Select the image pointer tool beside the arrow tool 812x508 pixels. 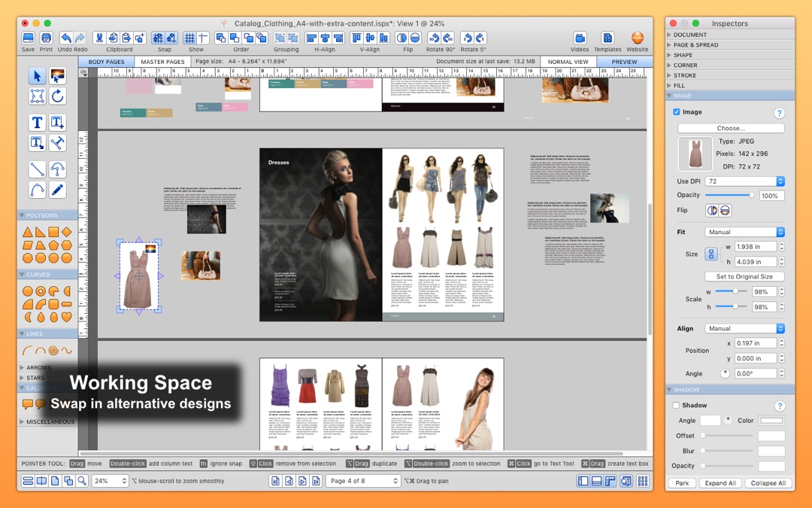pos(57,76)
